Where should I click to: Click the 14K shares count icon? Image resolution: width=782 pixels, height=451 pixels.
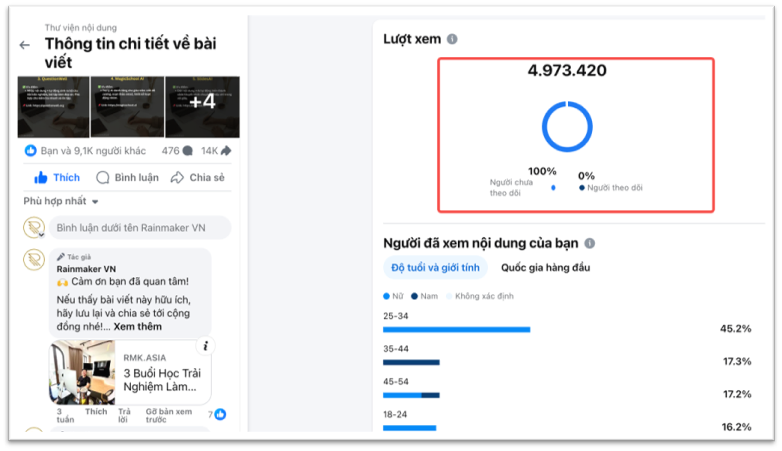coord(225,151)
